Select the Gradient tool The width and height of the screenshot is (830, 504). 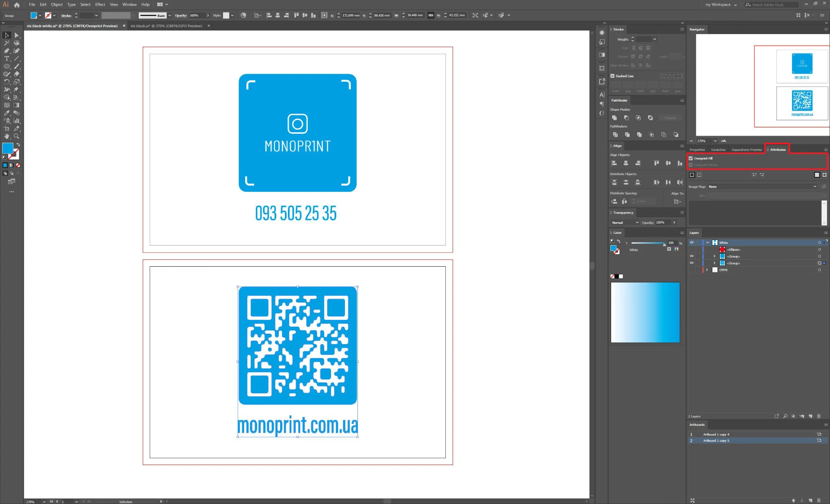click(16, 105)
